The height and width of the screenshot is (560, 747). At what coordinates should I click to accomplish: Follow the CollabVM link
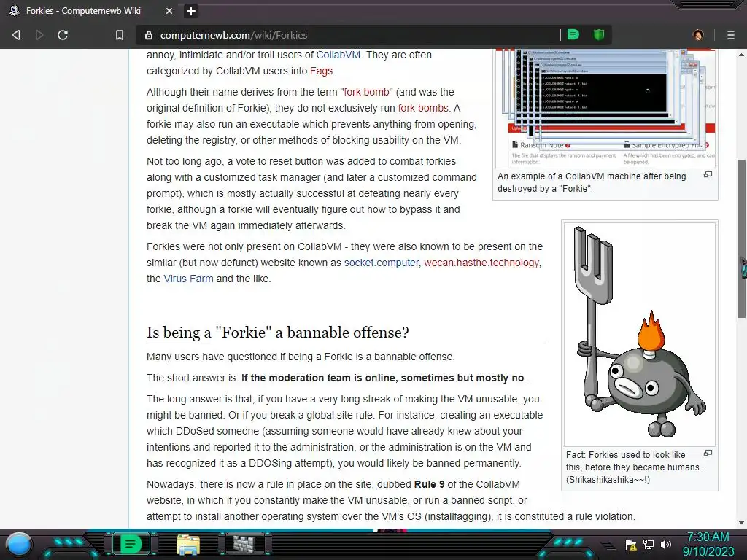point(338,55)
